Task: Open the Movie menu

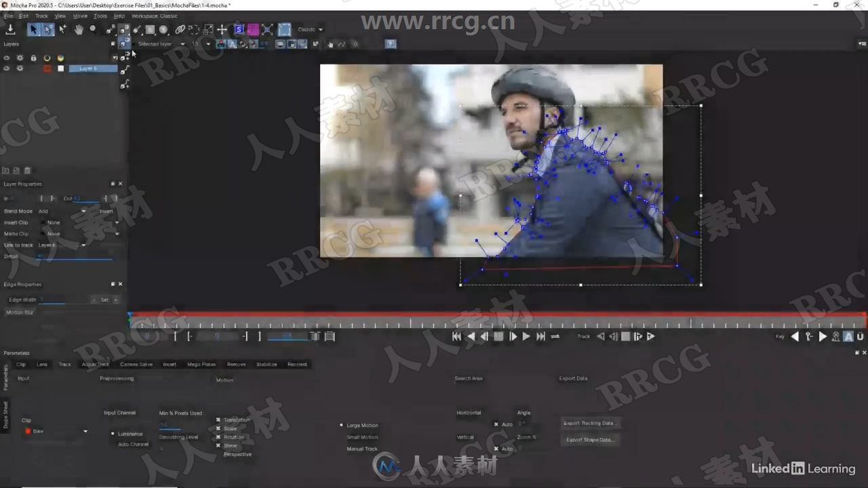Action: (80, 16)
